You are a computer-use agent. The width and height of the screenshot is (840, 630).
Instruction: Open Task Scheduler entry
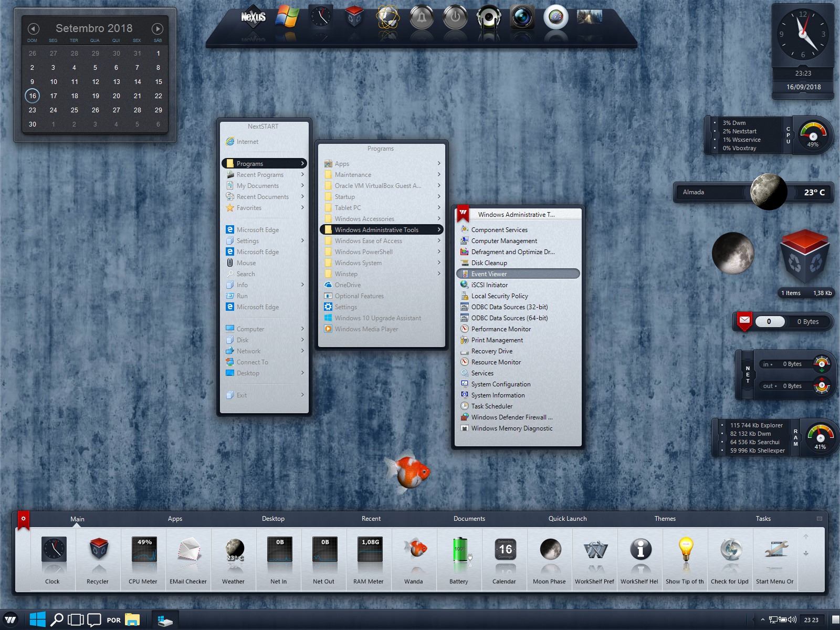pos(518,406)
